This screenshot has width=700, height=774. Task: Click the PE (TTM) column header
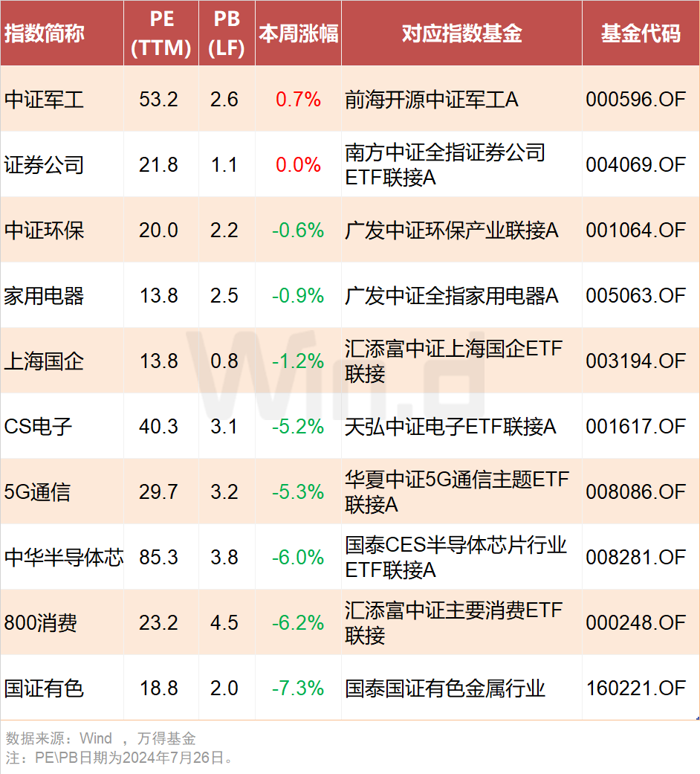(161, 33)
